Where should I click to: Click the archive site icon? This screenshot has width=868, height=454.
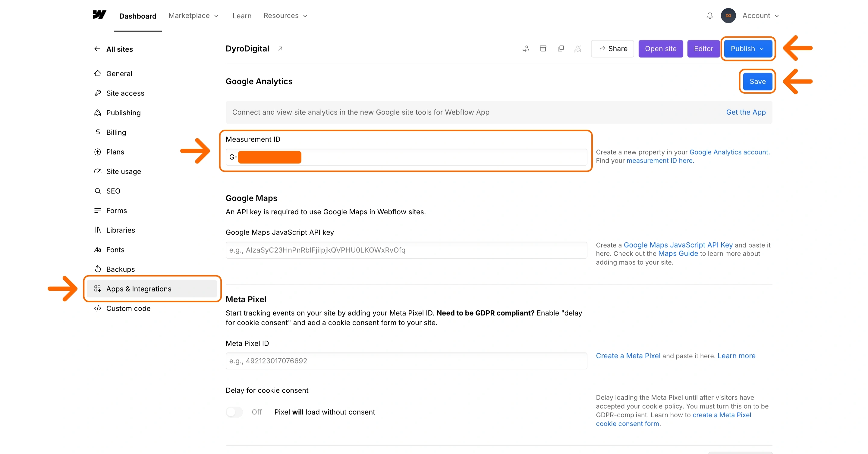[x=543, y=48]
